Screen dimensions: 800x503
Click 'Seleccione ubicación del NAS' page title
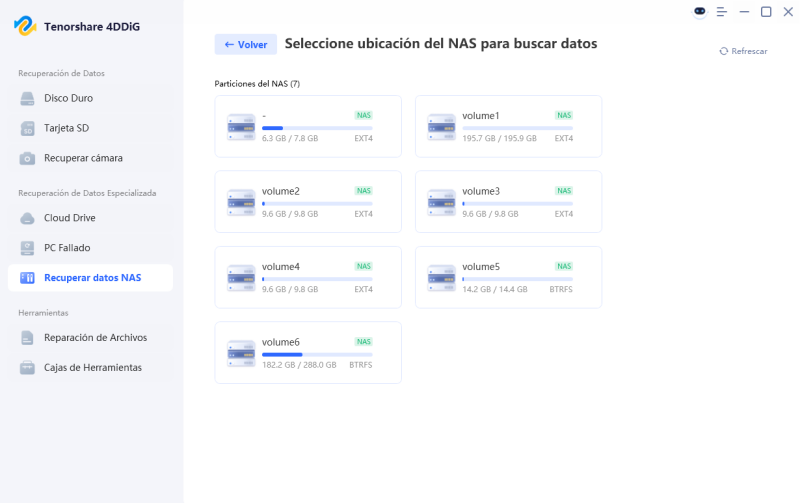point(441,44)
